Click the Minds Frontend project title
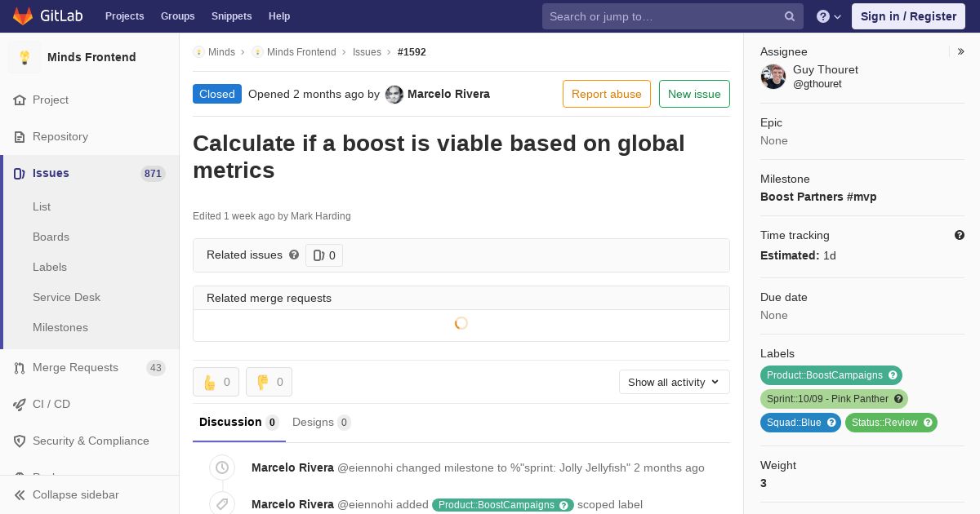Image resolution: width=980 pixels, height=514 pixels. (x=91, y=57)
